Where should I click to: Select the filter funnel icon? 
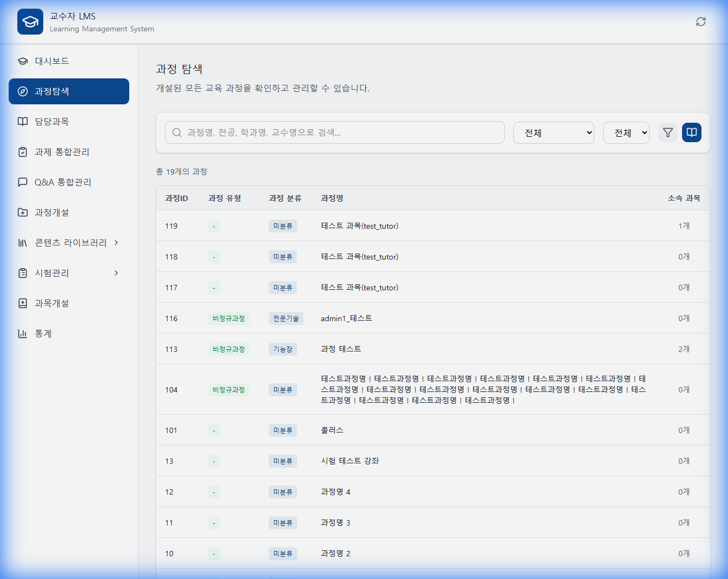[x=667, y=132]
